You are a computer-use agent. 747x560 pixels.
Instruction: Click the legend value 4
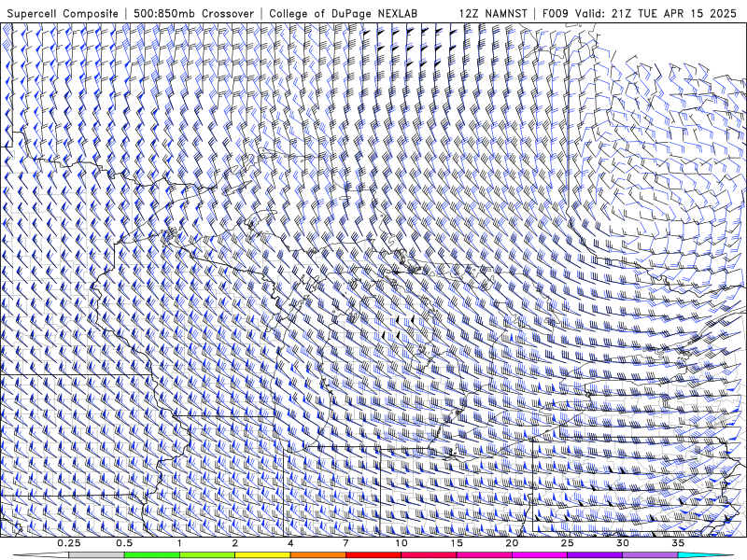290,543
